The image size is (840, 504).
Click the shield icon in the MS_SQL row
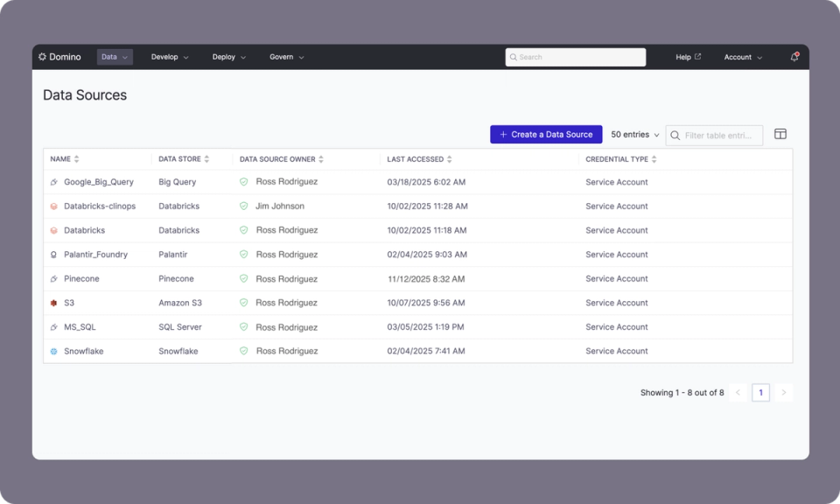pyautogui.click(x=244, y=326)
